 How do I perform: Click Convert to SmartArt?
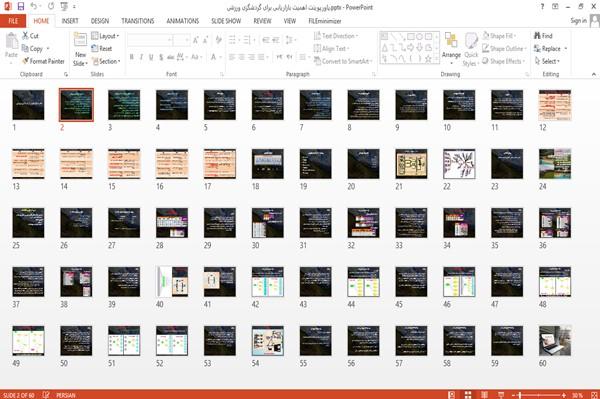click(343, 61)
